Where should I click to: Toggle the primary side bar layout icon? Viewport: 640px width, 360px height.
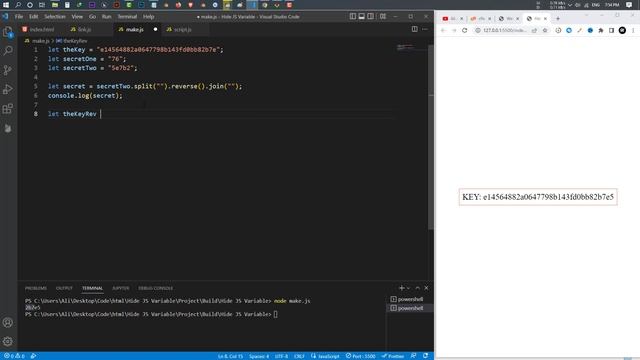coord(353,16)
